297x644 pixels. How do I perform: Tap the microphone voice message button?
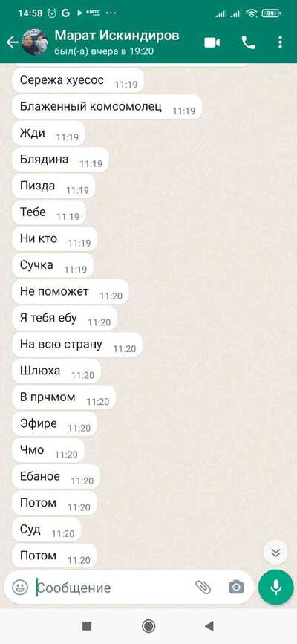tap(276, 588)
